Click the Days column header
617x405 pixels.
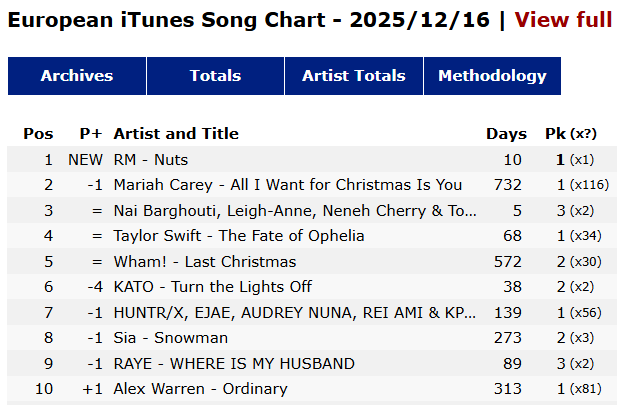click(506, 133)
